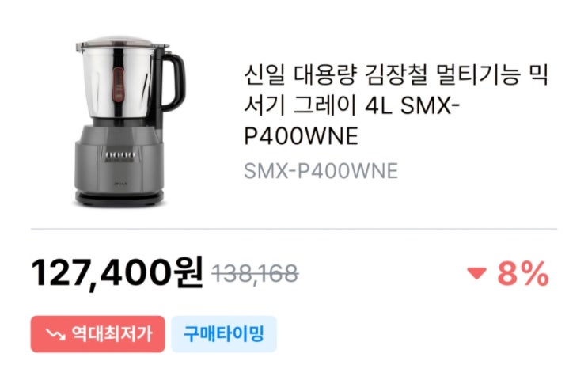Click the stainless steel jug in product photo
Screen dimensions: 588x365
click(118, 81)
